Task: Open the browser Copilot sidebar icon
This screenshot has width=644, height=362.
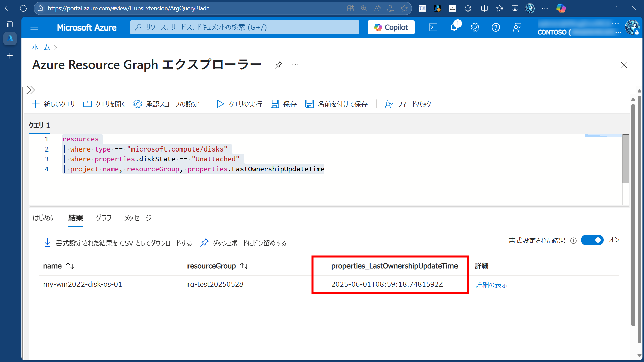Action: 561,8
